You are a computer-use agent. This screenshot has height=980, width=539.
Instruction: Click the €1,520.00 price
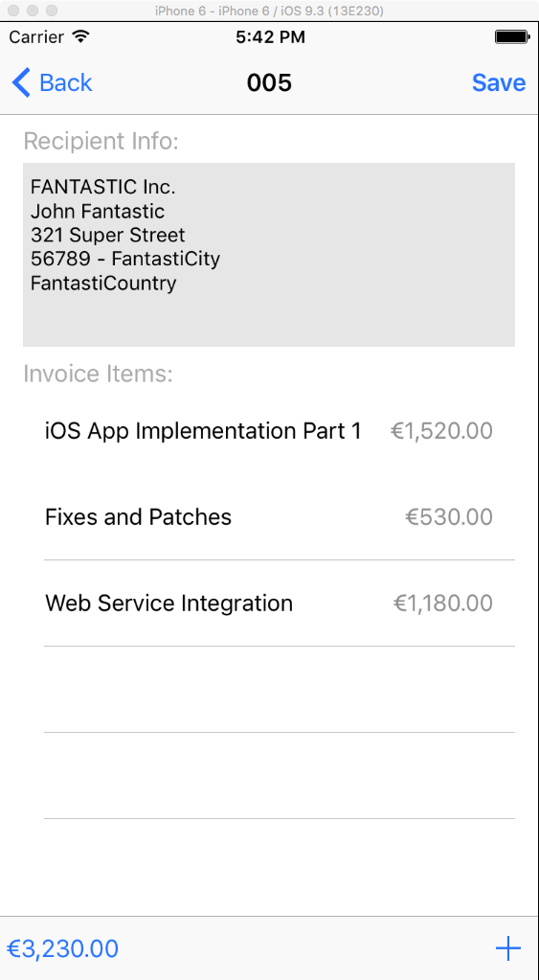pos(441,431)
